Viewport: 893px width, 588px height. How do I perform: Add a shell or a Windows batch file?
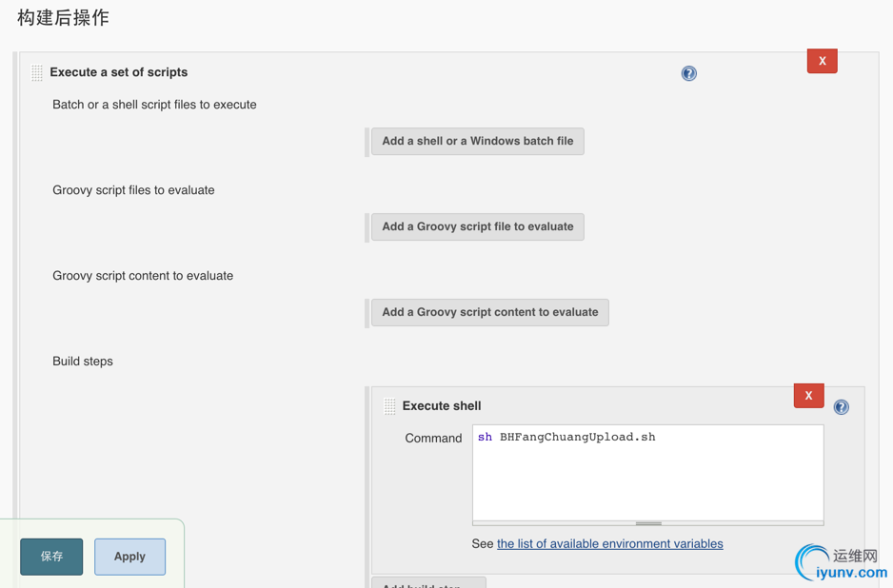477,141
